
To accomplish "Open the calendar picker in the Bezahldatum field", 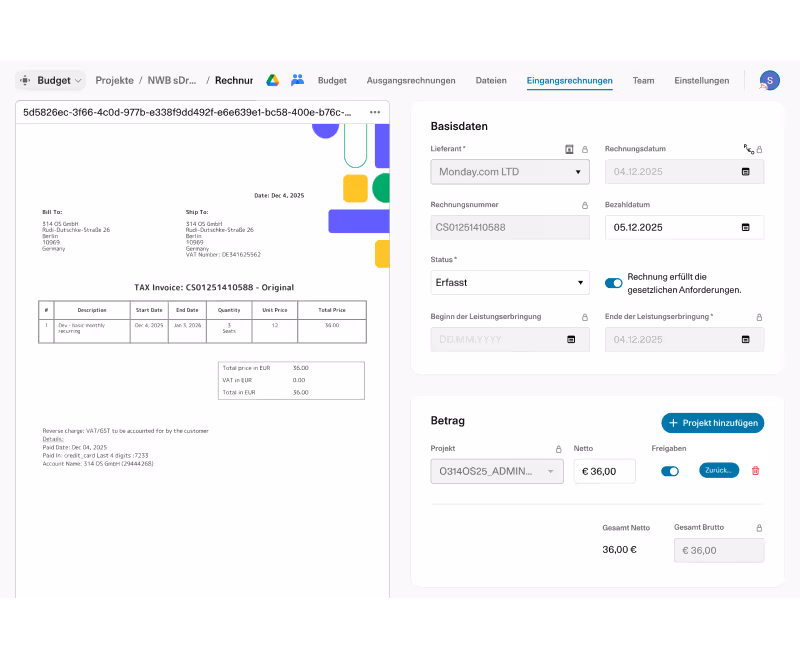I will 745,227.
